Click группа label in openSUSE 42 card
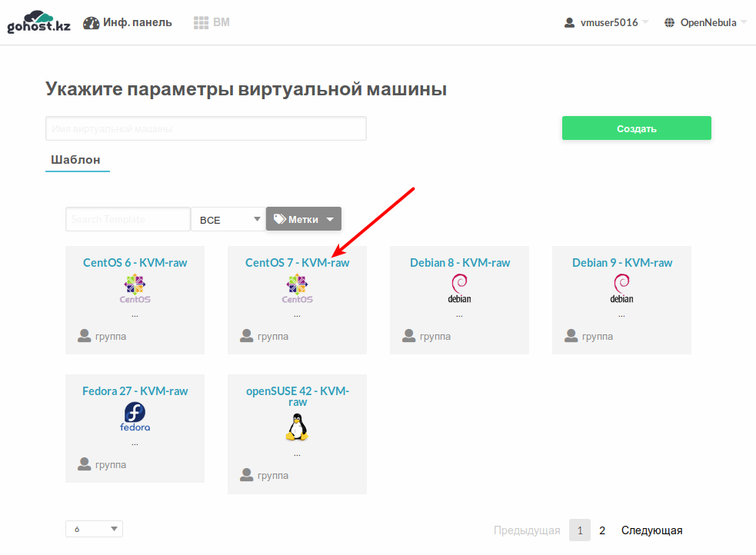Viewport: 756px width, 555px height. click(x=273, y=476)
